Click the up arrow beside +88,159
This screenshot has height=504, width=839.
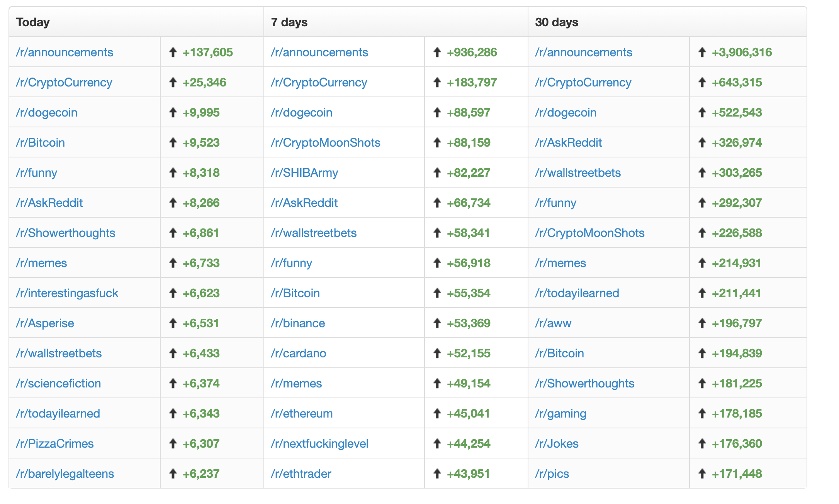point(437,142)
